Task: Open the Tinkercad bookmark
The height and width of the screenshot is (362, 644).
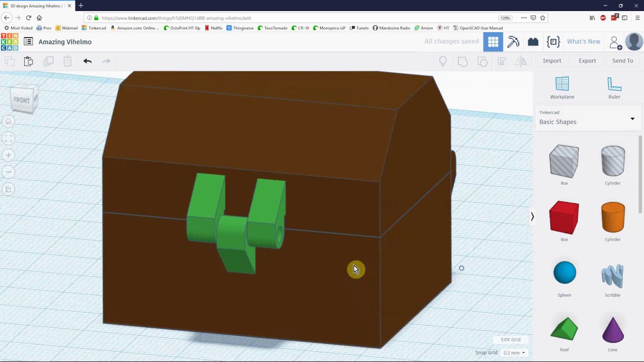Action: pos(94,28)
